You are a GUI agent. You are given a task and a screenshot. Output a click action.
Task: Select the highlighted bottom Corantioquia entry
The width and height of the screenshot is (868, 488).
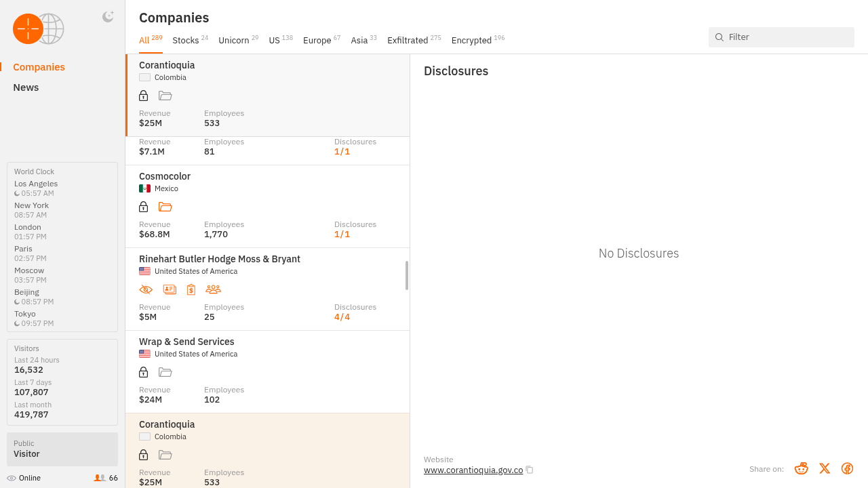click(x=267, y=451)
